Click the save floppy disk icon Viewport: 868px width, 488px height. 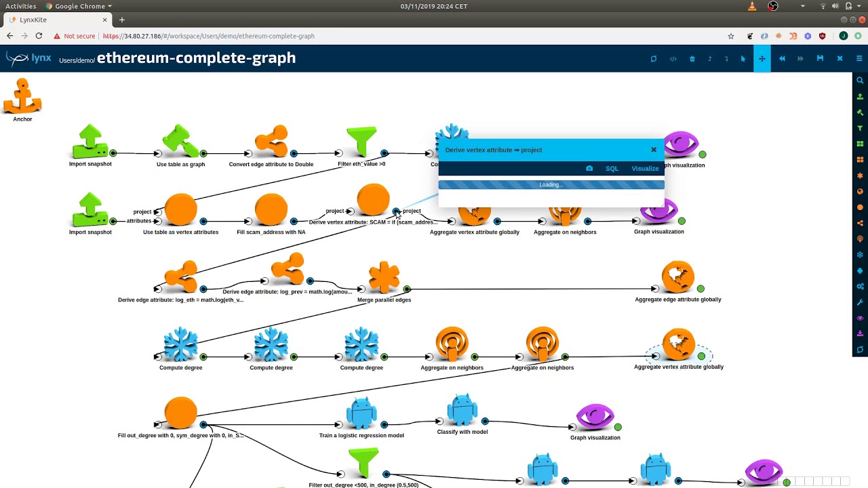820,59
